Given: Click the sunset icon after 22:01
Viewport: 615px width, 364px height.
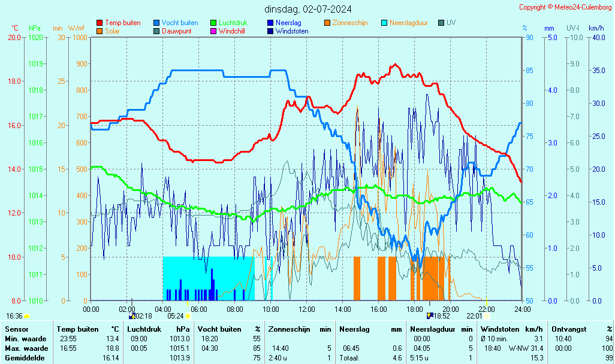Looking at the screenshot, I should coord(487,316).
